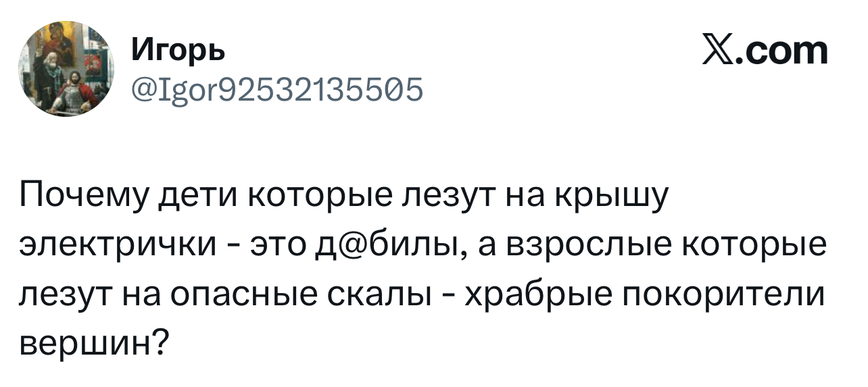Image resolution: width=868 pixels, height=387 pixels.
Task: Click the word "опасные" in the third line
Action: click(228, 294)
